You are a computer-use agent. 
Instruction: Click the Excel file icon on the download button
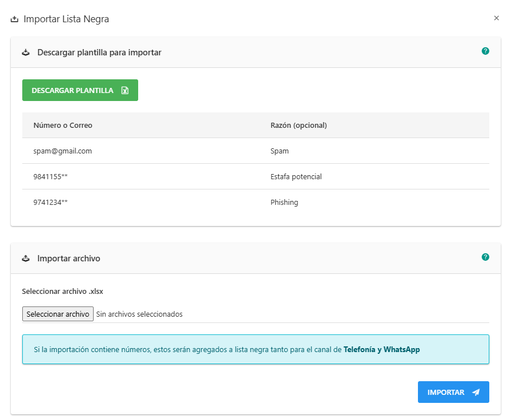pyautogui.click(x=125, y=91)
